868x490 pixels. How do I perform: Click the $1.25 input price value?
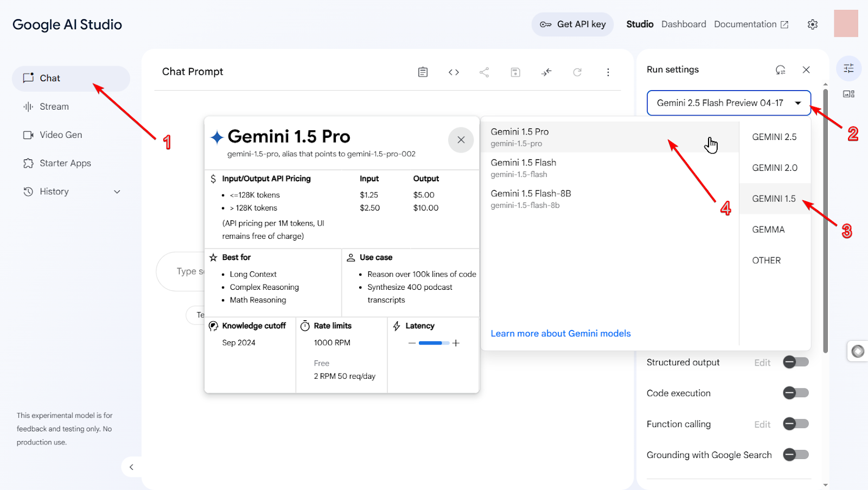369,195
